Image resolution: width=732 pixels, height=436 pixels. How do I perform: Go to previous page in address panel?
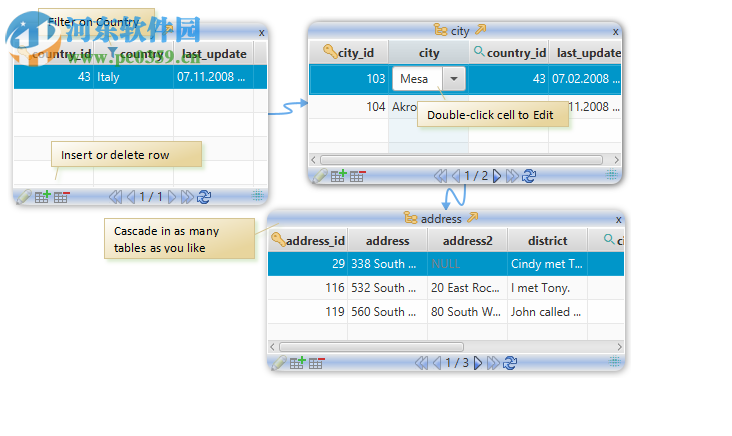(x=437, y=363)
